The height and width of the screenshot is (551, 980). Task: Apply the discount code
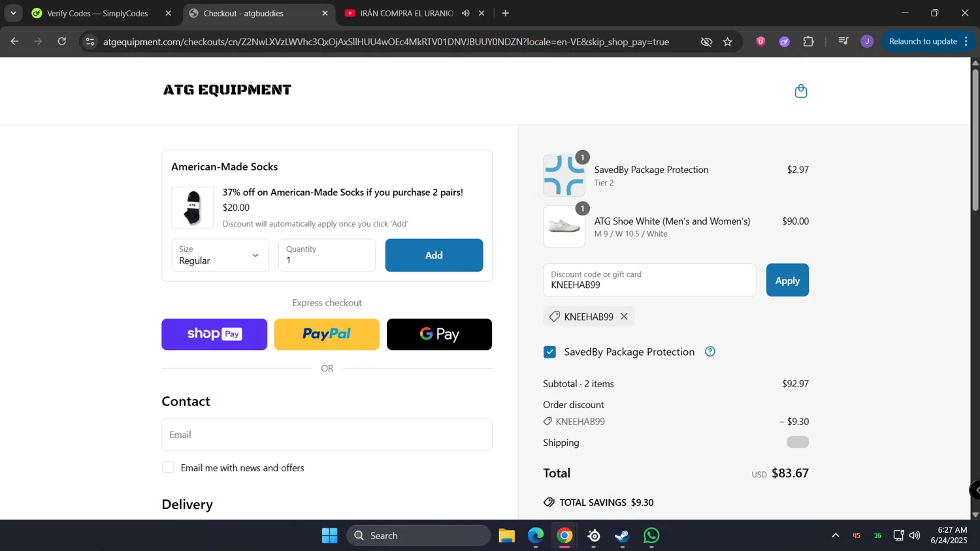tap(787, 280)
